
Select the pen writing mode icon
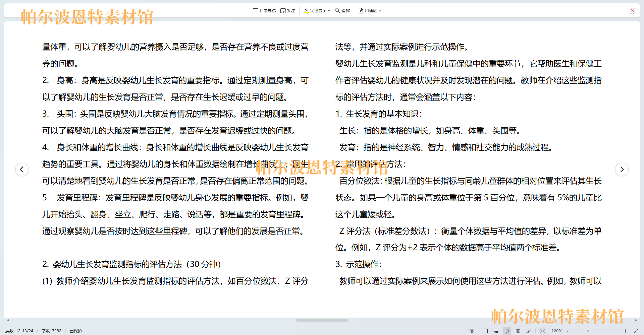(529, 331)
